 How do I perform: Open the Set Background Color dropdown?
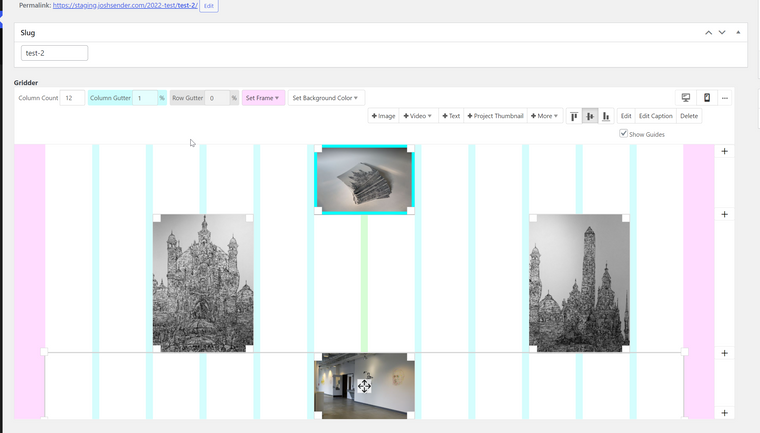point(326,98)
